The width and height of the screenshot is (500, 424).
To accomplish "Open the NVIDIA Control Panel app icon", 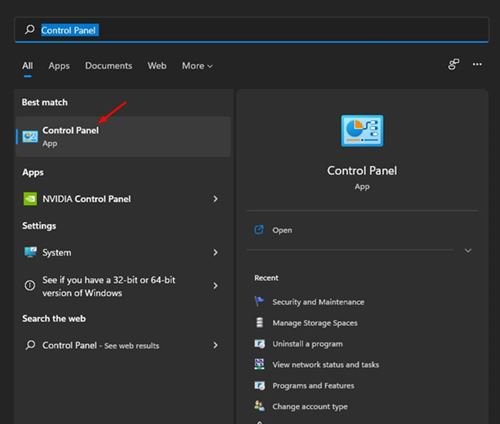I will (x=30, y=199).
